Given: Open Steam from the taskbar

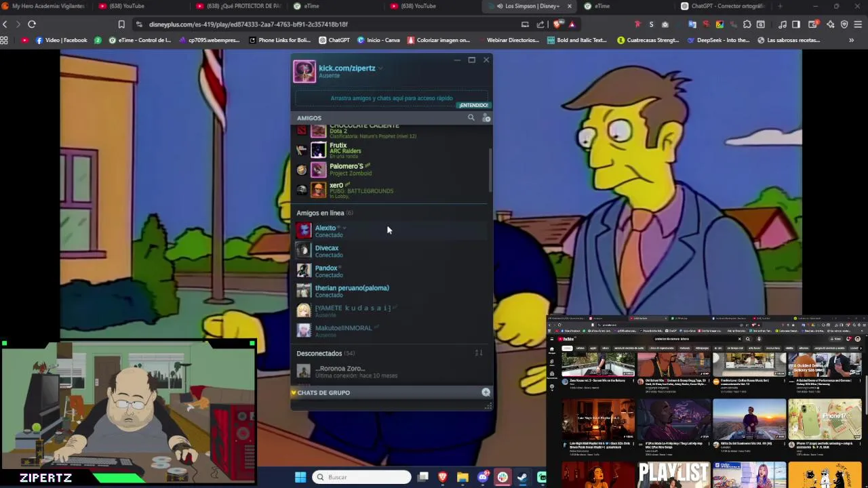Looking at the screenshot, I should 522,477.
